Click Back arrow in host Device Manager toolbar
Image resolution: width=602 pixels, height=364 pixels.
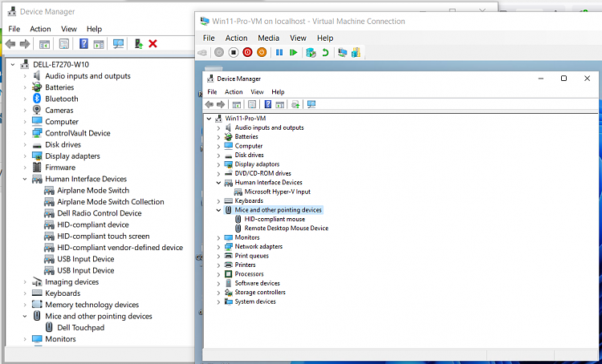10,44
